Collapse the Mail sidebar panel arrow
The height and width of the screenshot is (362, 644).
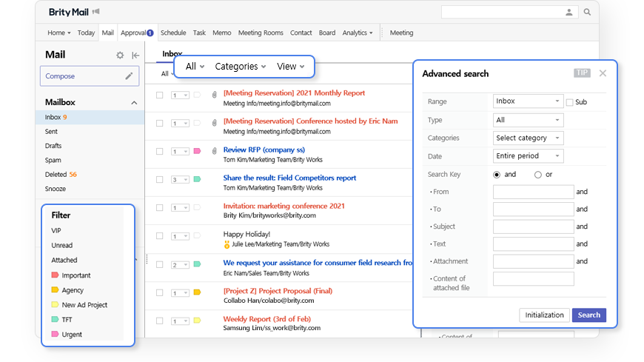[135, 55]
